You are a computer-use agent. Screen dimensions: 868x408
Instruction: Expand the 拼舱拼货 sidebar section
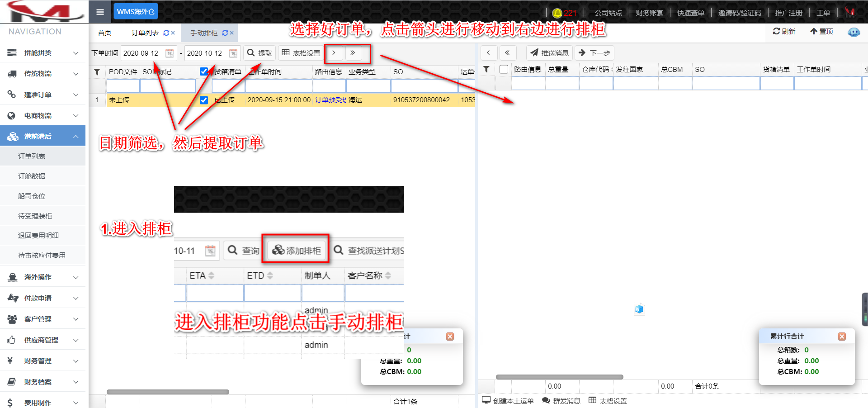pos(43,53)
